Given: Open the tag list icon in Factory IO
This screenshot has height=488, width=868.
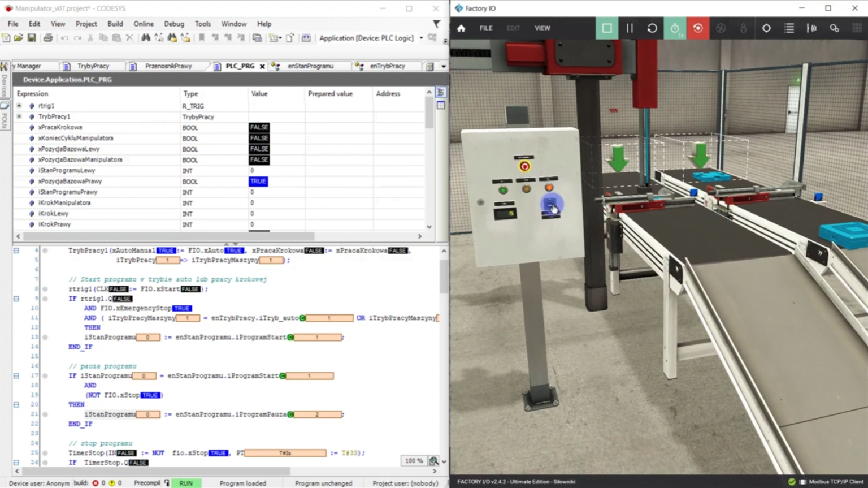Looking at the screenshot, I should point(788,28).
